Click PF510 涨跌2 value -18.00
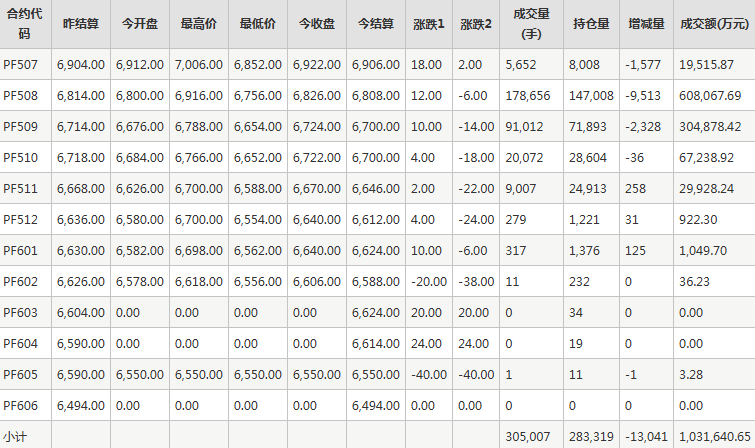The width and height of the screenshot is (755, 448). tap(476, 158)
